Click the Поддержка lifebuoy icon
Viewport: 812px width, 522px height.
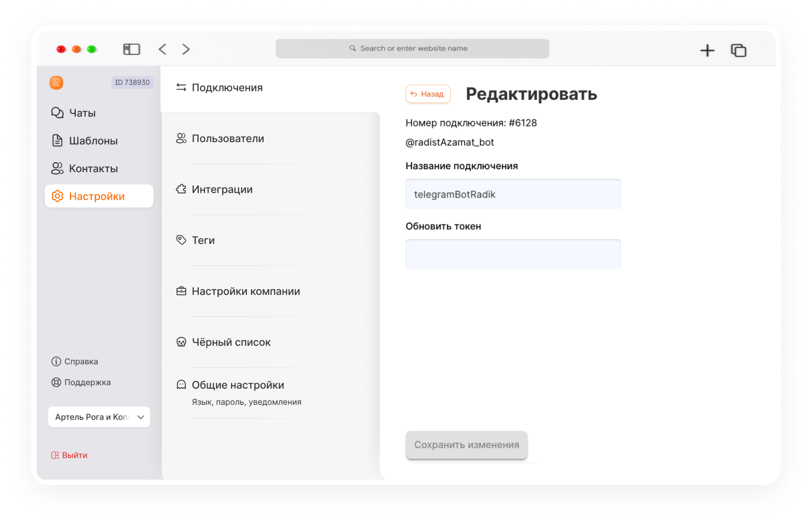pyautogui.click(x=56, y=382)
